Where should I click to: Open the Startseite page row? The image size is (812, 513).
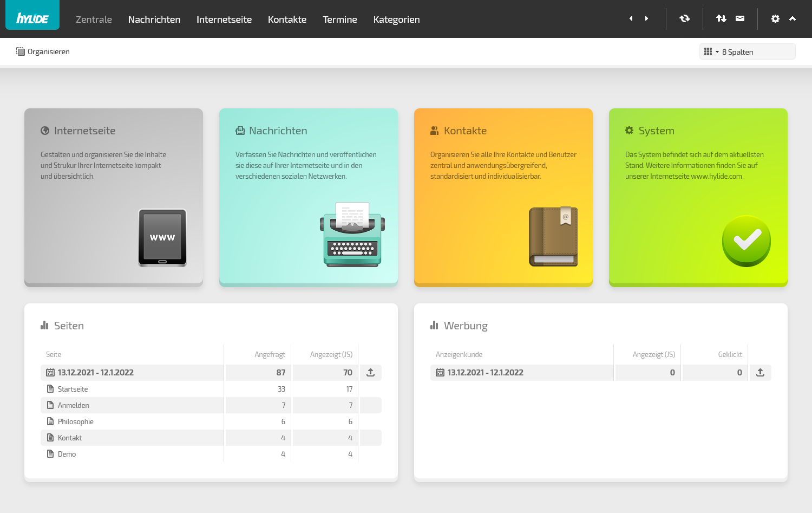pos(73,389)
